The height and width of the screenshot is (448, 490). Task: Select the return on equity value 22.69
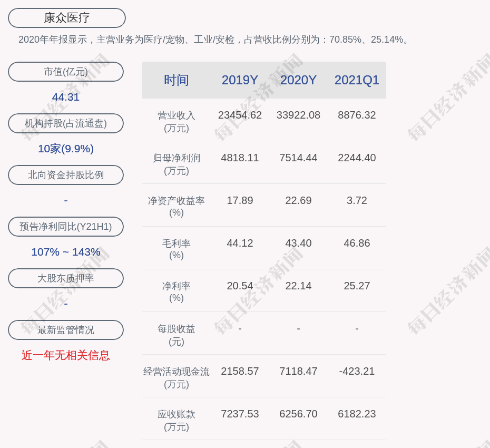tap(298, 200)
